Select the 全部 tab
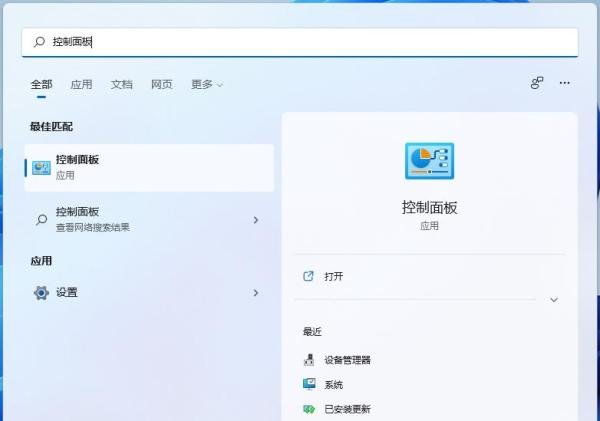 click(x=41, y=85)
